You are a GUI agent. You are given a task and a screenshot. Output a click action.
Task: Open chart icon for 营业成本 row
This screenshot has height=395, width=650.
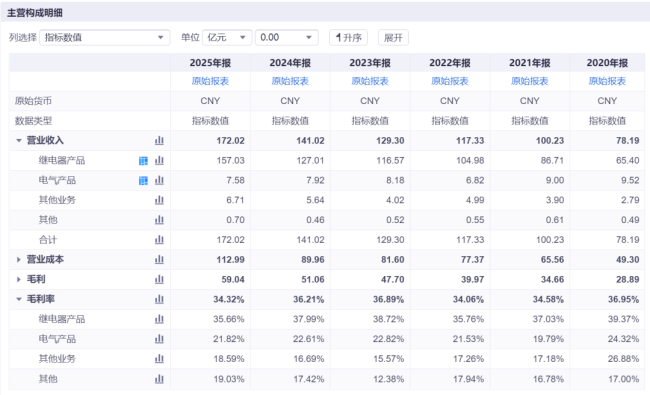159,259
